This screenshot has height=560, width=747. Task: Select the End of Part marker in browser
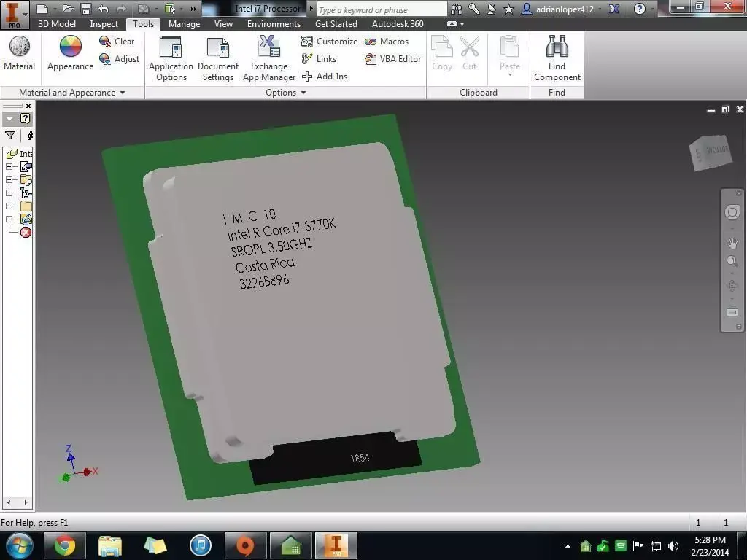[26, 233]
